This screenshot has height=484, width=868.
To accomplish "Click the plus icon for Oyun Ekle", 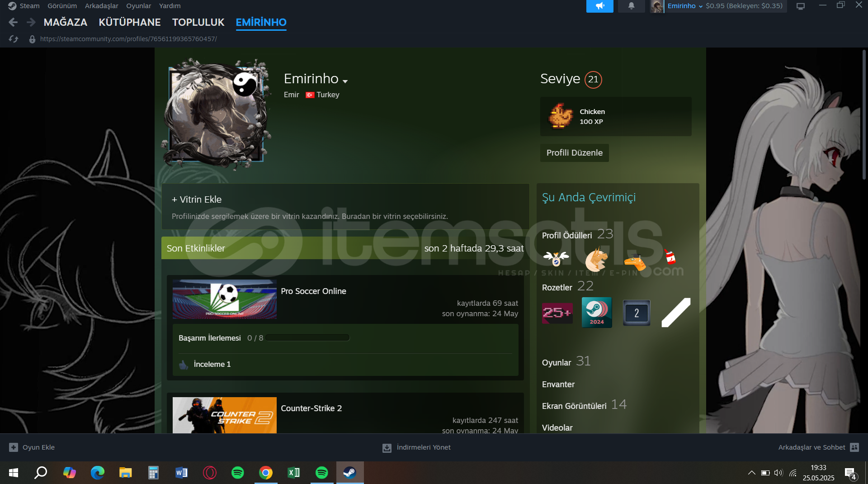I will click(14, 447).
